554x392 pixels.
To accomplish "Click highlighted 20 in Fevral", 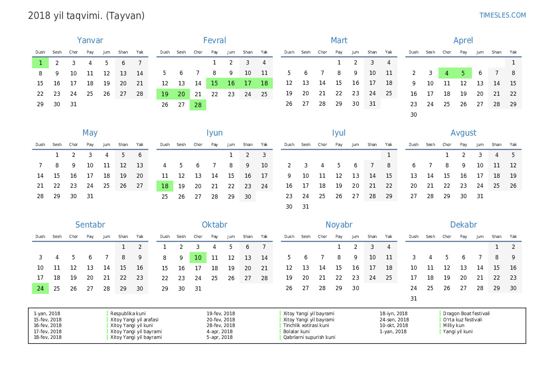I will point(181,94).
